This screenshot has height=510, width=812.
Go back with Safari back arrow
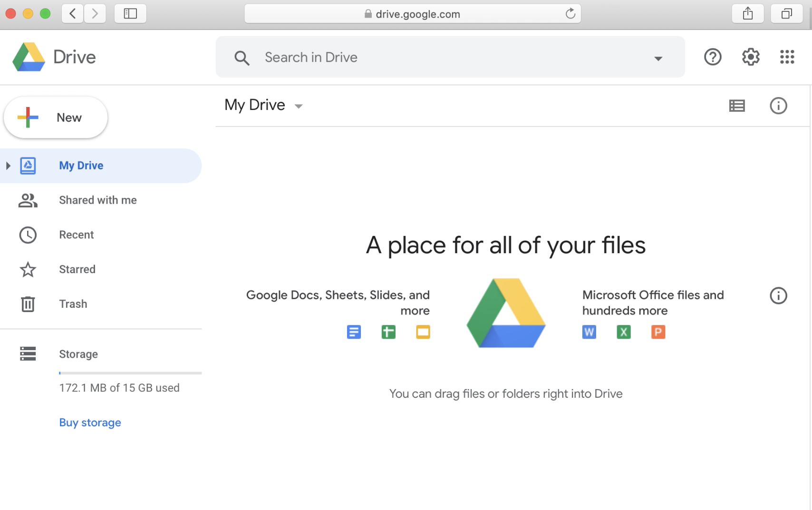point(73,14)
